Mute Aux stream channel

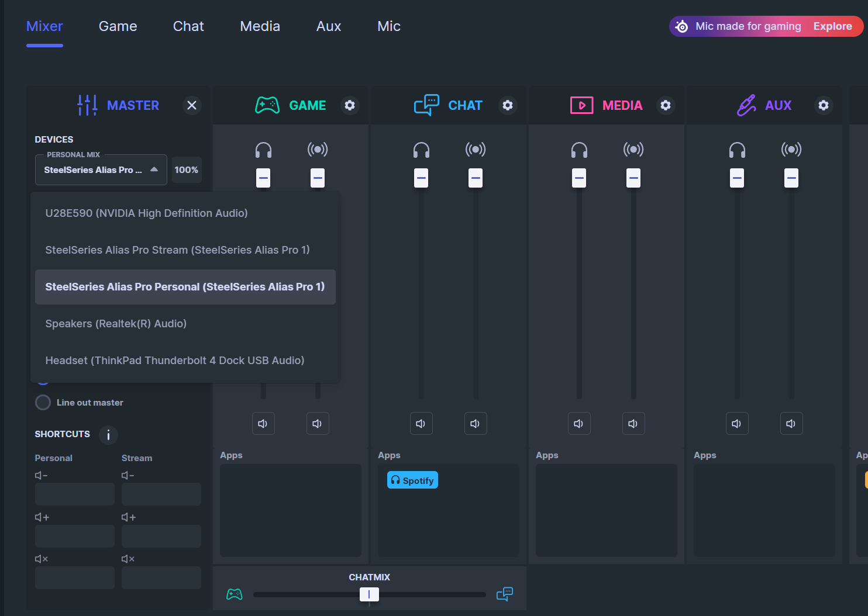pyautogui.click(x=791, y=424)
